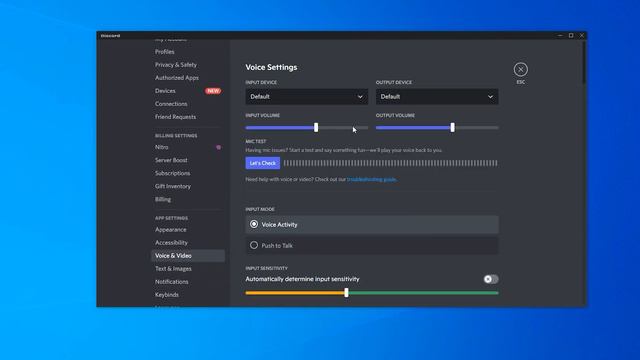This screenshot has height=360, width=640.
Task: Toggle automatic input sensitivity switch
Action: (x=491, y=279)
